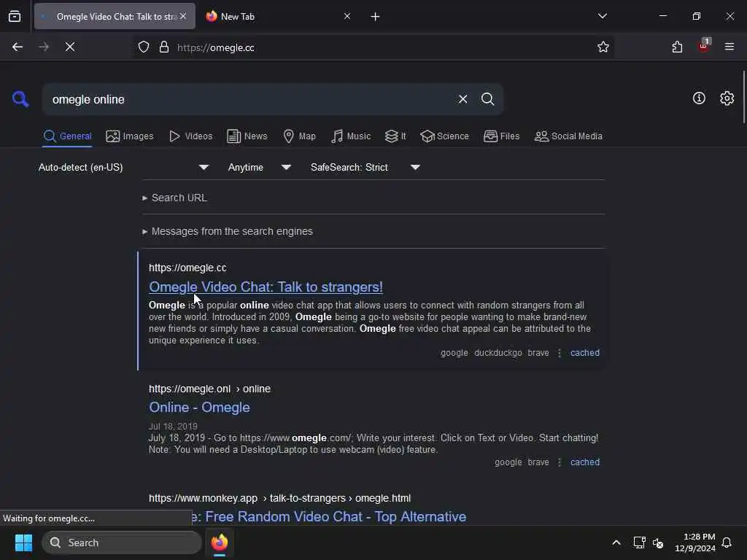Open search preferences gear icon

coord(727,98)
